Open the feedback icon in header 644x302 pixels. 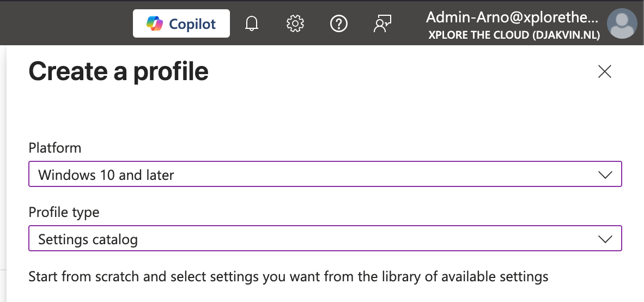click(x=382, y=24)
